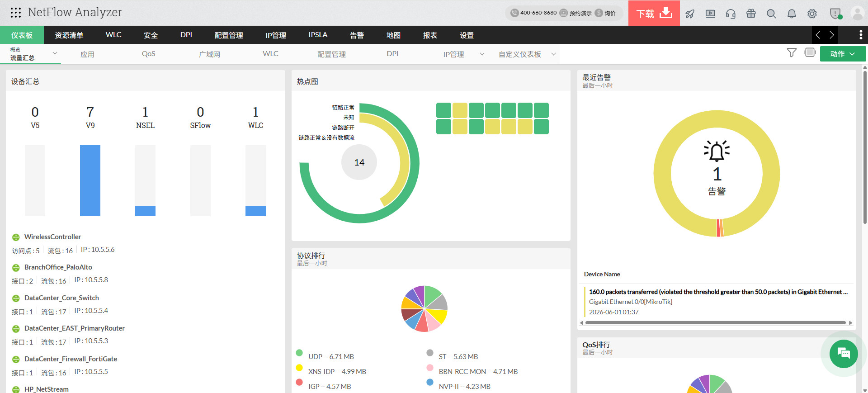
Task: Open the WLC main menu item
Action: coord(113,35)
